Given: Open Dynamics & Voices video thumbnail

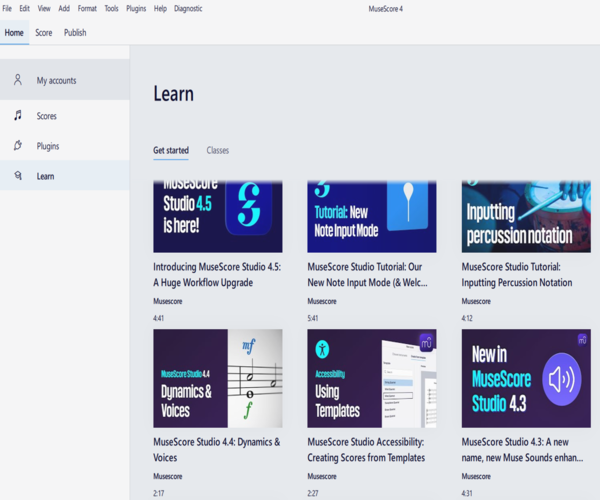Looking at the screenshot, I should tap(217, 378).
